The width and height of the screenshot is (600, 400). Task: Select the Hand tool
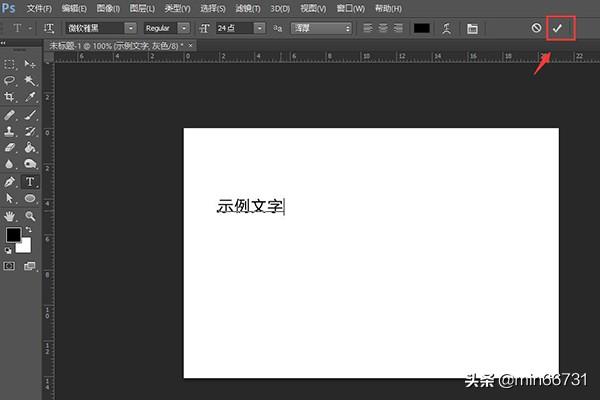coord(10,216)
